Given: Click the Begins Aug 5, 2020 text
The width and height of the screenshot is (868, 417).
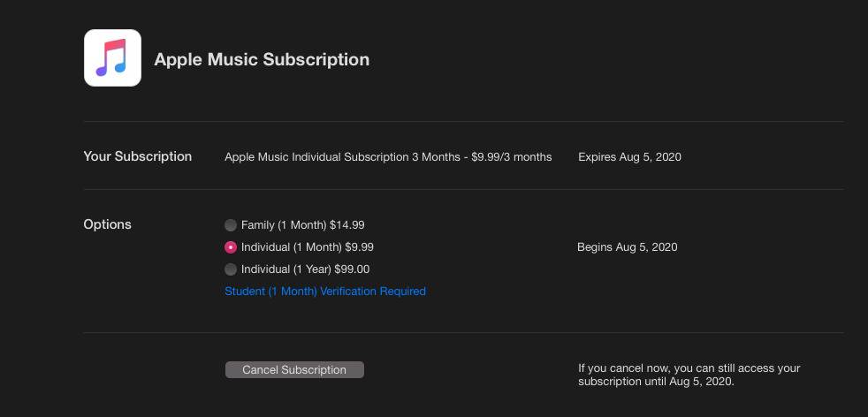Looking at the screenshot, I should 627,247.
